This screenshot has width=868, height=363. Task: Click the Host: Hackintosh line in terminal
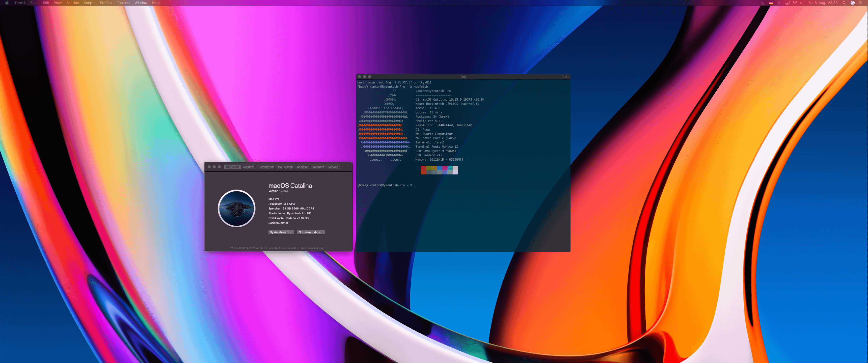[x=447, y=104]
